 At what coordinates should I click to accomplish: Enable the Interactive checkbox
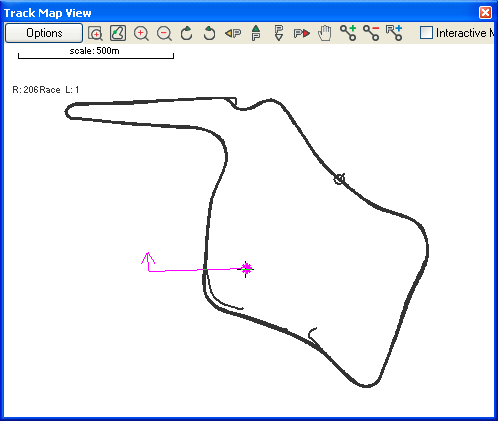coord(426,33)
